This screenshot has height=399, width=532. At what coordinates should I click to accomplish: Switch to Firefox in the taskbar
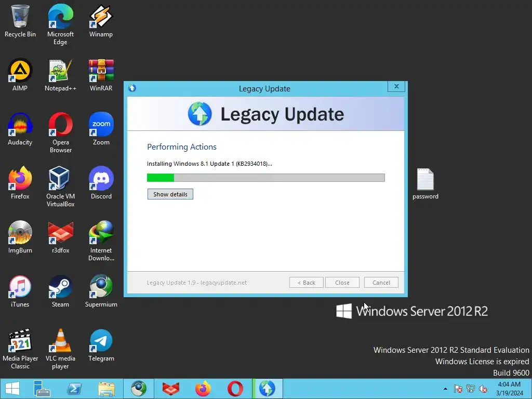click(x=203, y=389)
